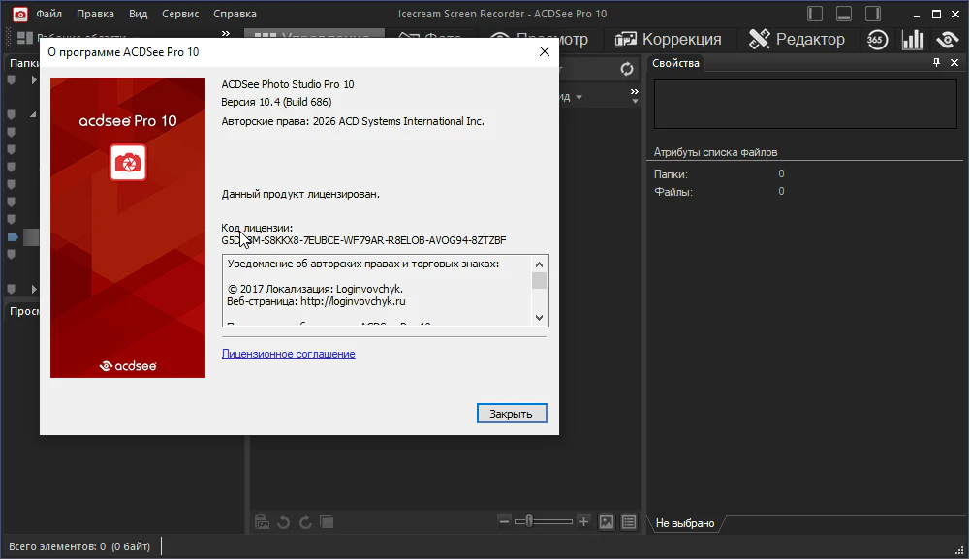Open the 365 mode icon
The image size is (970, 560).
point(876,40)
